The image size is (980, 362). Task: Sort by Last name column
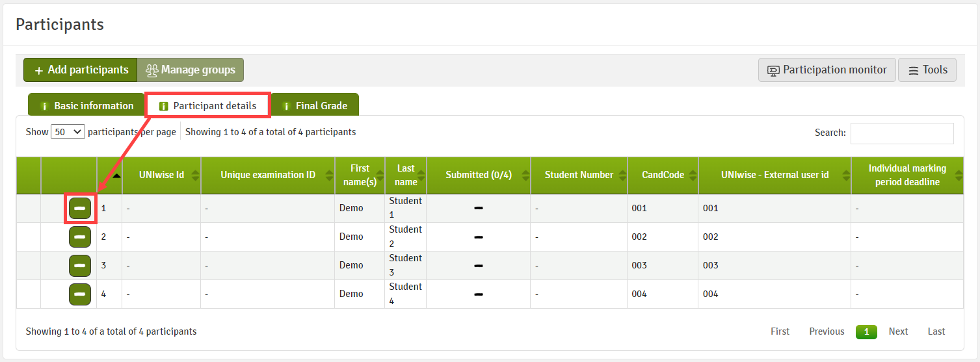click(406, 175)
